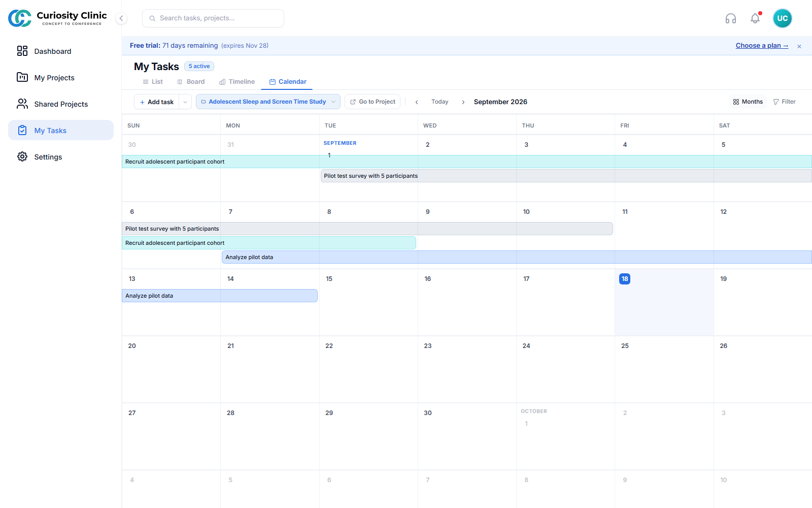Click Go to Project button
This screenshot has width=812, height=508.
pos(373,102)
